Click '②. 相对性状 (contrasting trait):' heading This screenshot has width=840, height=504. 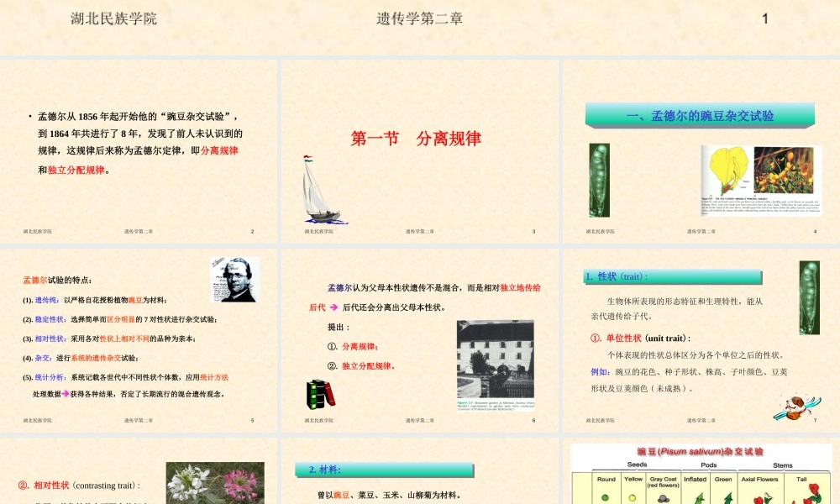click(x=79, y=486)
